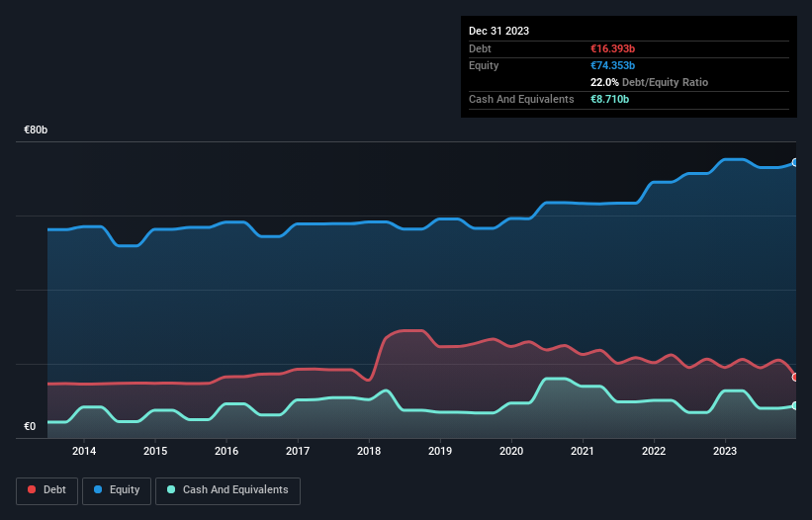The image size is (812, 520).
Task: Click the 2022 x-axis label
Action: (x=654, y=451)
